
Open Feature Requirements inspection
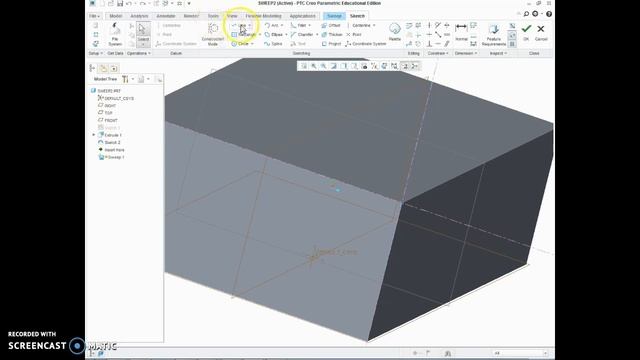(493, 34)
